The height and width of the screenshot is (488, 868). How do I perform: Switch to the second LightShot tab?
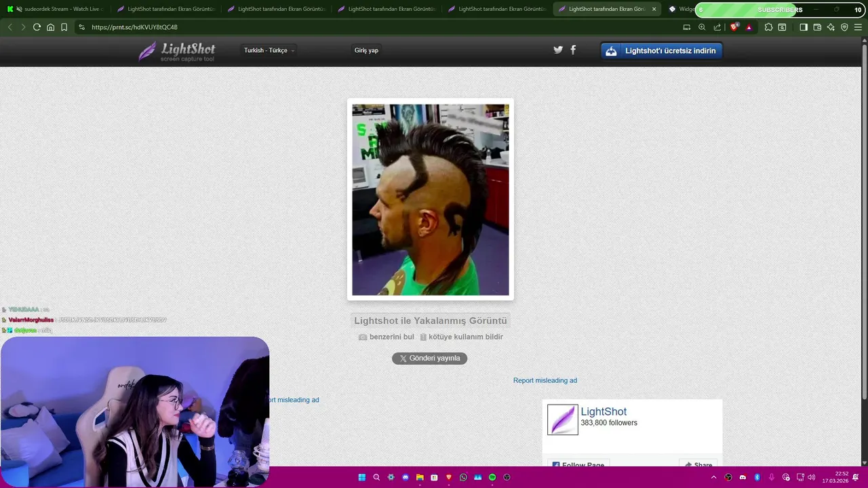(273, 9)
